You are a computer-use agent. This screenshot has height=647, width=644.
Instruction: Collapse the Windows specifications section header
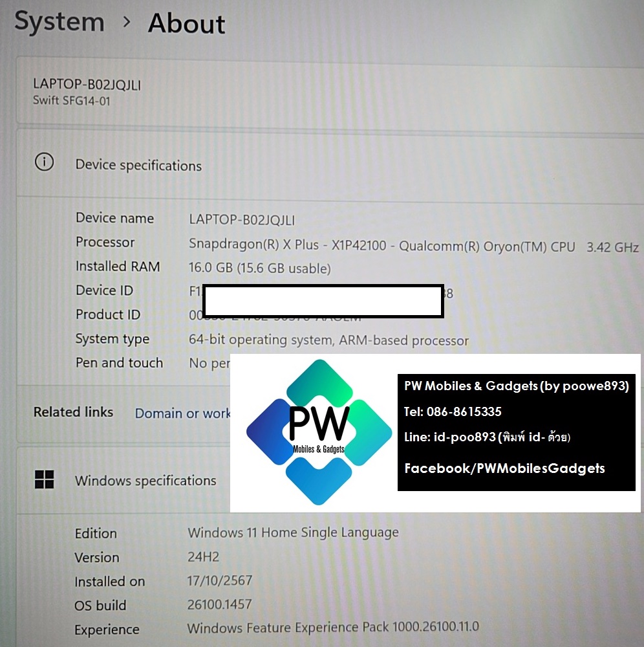coord(145,481)
